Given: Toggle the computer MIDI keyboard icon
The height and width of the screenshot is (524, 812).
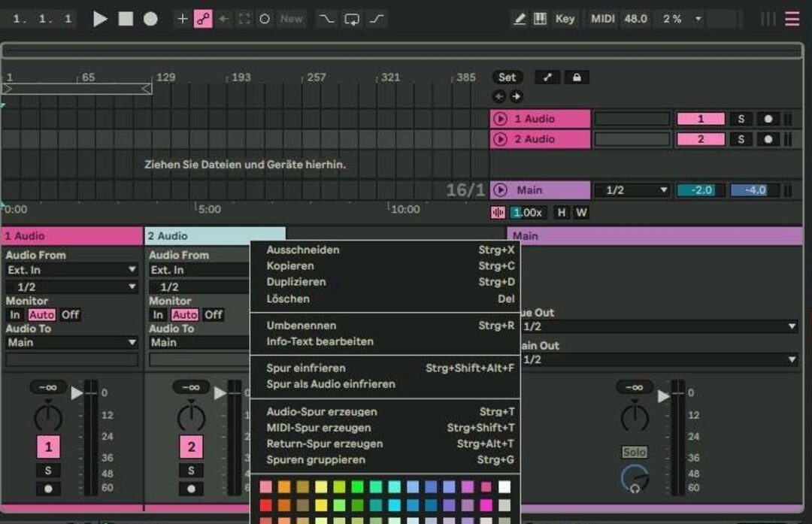Looking at the screenshot, I should (x=540, y=19).
